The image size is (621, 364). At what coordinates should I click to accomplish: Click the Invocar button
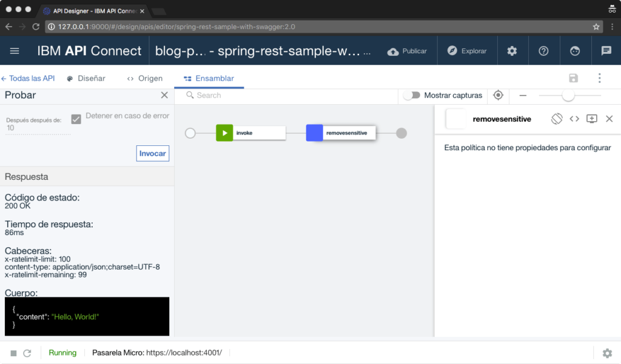152,153
